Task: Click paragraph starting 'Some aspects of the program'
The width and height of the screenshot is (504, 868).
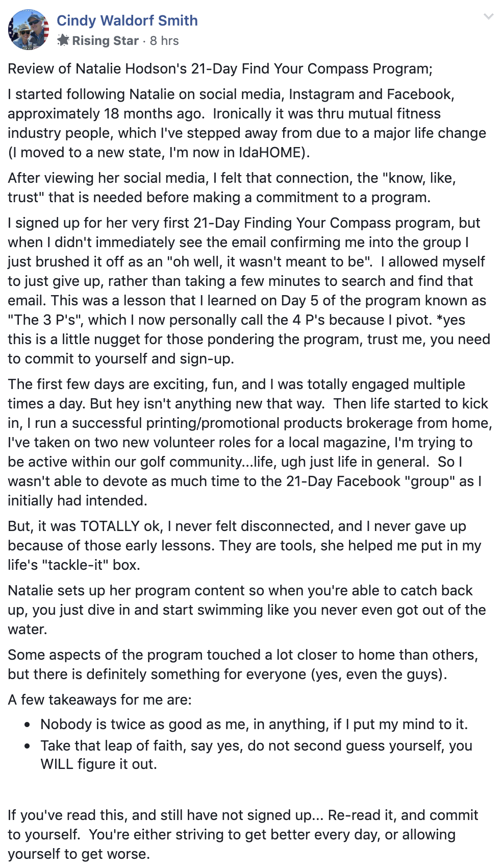Action: pos(243,664)
